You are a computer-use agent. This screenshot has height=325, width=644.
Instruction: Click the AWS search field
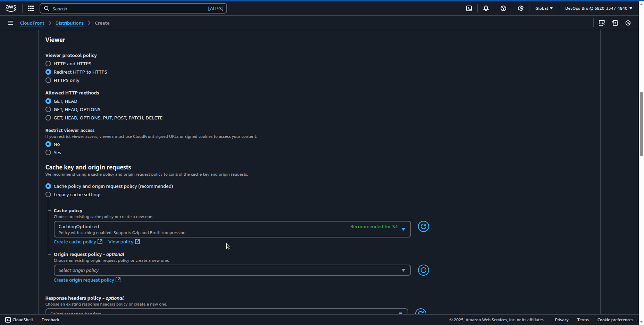pyautogui.click(x=133, y=8)
